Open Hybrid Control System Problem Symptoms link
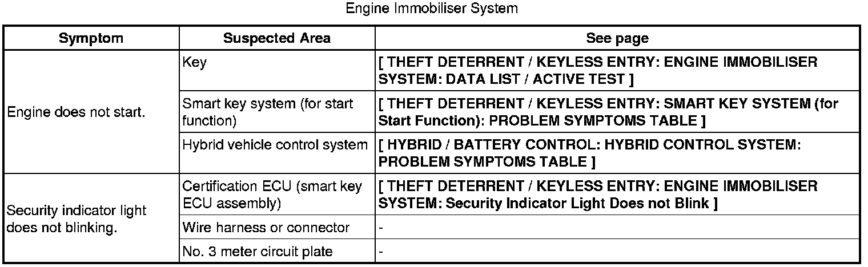 click(x=589, y=153)
